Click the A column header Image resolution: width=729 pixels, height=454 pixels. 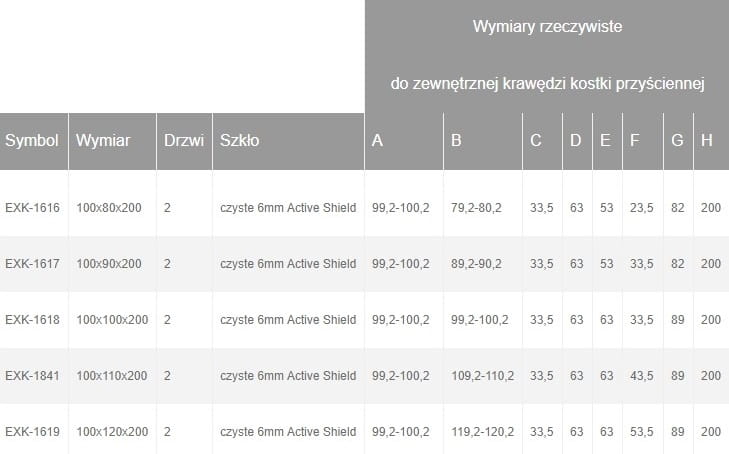coord(377,141)
